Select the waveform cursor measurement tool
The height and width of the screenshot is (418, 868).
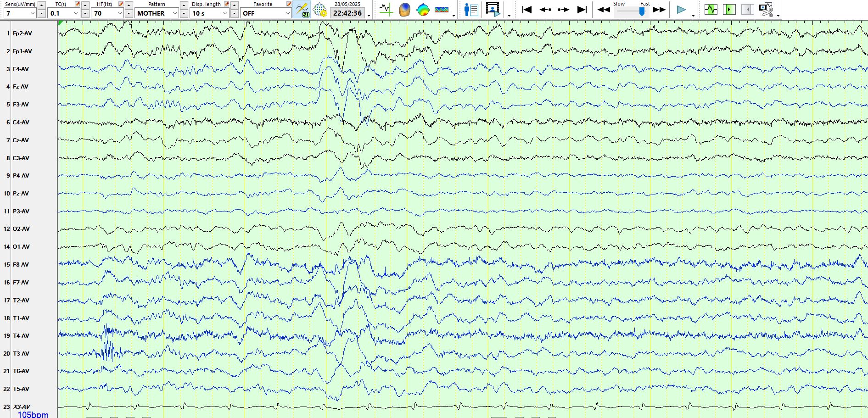tap(386, 9)
